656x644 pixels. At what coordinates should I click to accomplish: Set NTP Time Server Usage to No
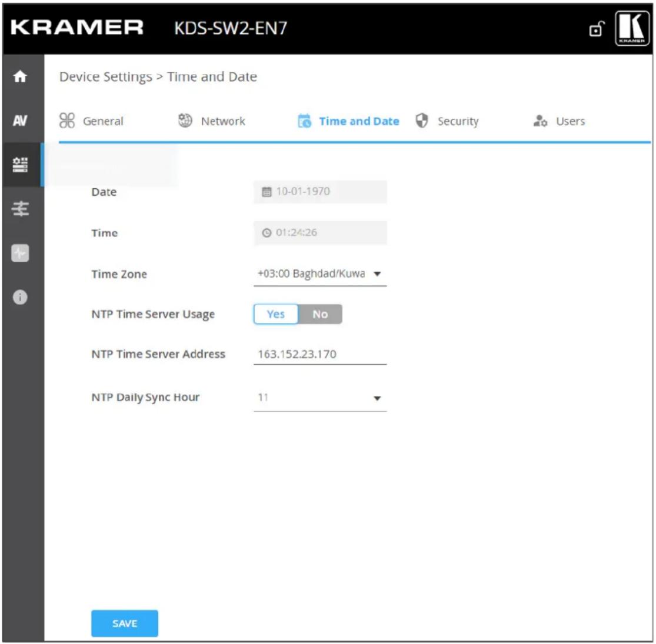pyautogui.click(x=320, y=314)
